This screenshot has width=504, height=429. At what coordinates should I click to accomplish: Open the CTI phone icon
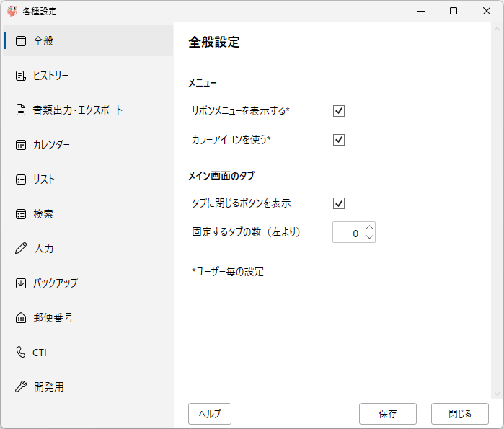tap(21, 353)
